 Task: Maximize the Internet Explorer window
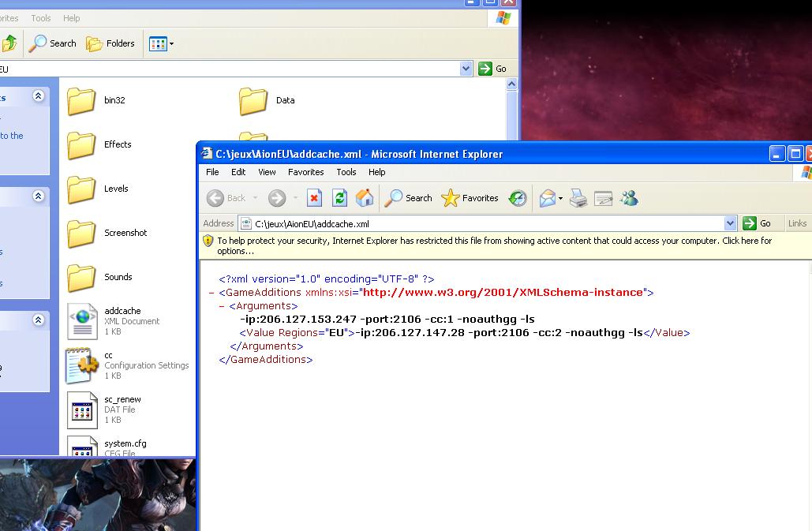[795, 154]
